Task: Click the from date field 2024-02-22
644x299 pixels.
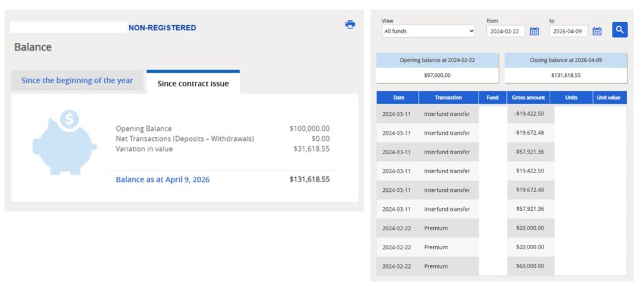Action: click(x=506, y=31)
